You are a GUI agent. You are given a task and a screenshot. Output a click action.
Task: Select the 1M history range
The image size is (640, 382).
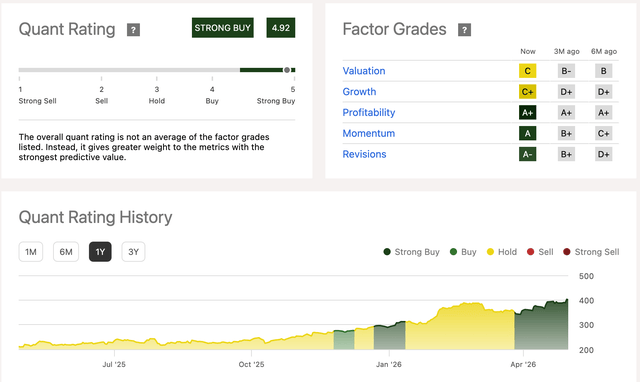31,252
